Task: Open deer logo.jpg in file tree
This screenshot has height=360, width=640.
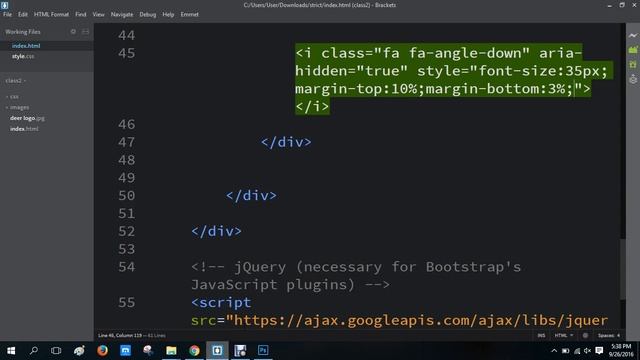Action: [27, 118]
